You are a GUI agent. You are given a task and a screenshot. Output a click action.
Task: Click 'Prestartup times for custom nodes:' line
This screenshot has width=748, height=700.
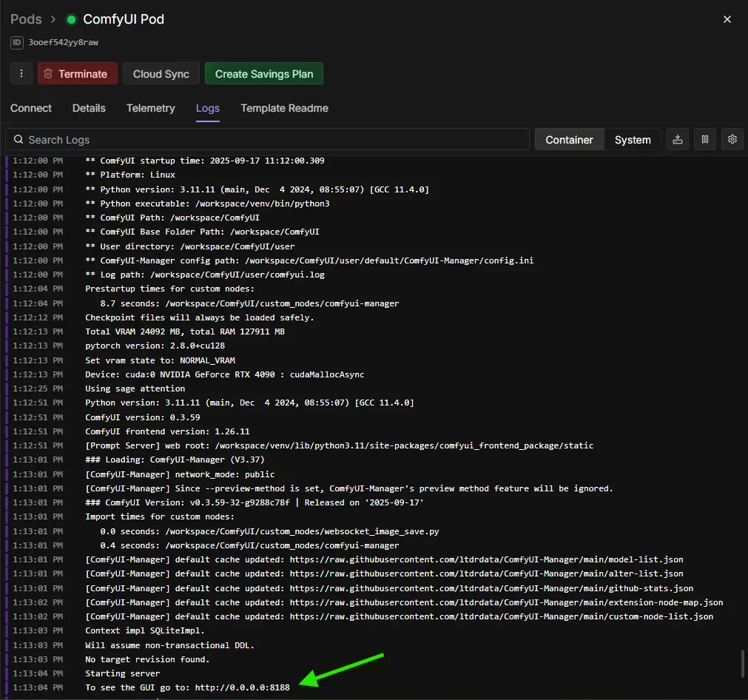170,289
